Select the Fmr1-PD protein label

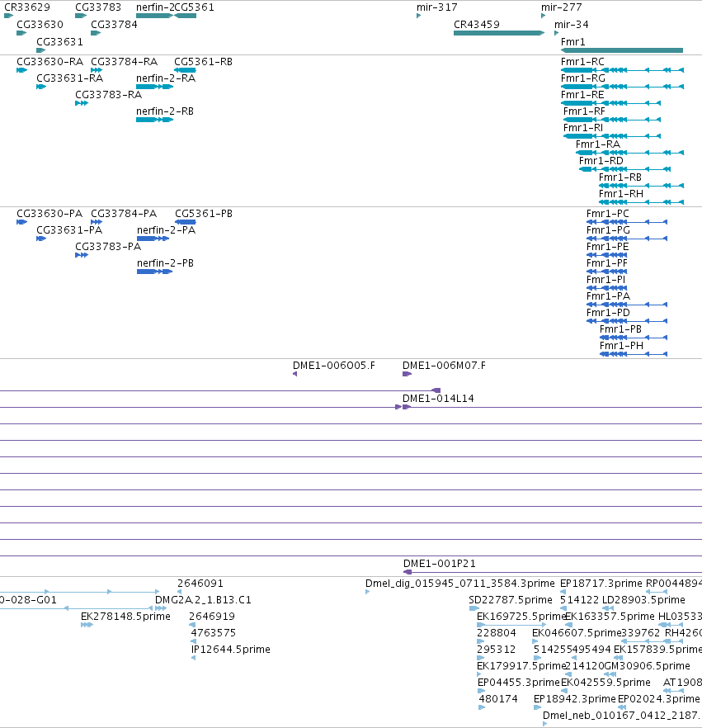608,313
